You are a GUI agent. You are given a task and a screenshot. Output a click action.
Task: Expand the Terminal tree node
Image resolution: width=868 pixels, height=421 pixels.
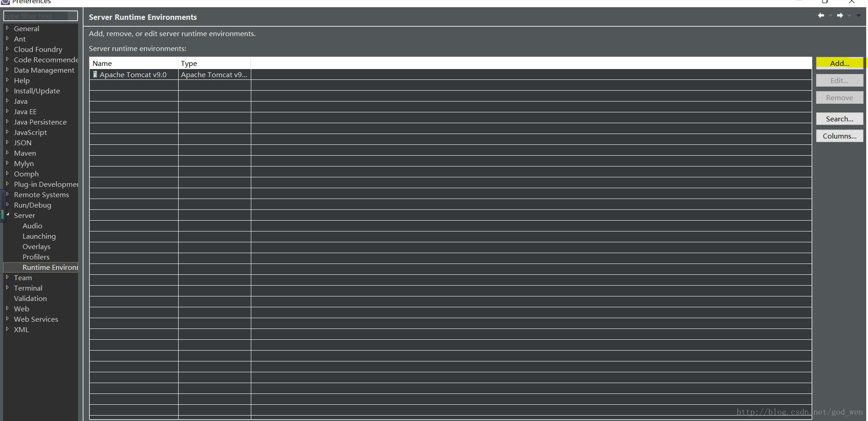click(x=7, y=287)
